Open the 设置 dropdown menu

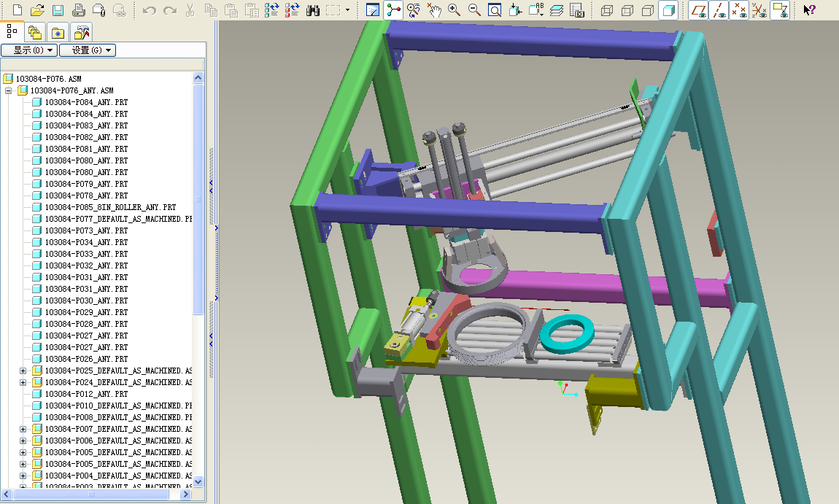(x=88, y=50)
